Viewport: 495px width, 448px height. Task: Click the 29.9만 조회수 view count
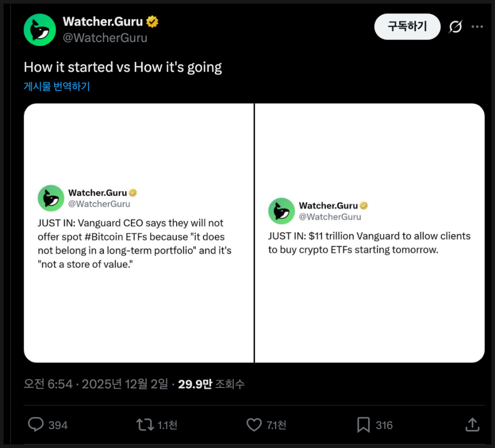pos(211,384)
